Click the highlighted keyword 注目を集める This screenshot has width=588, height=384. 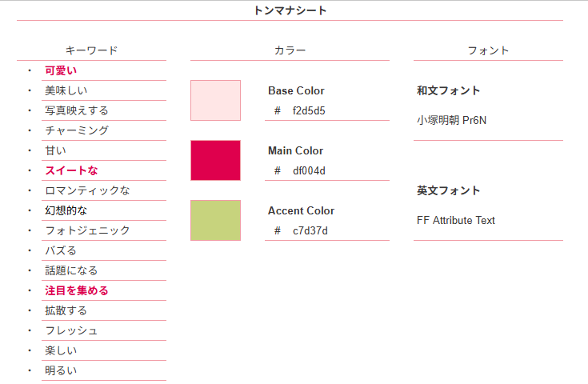pos(77,290)
